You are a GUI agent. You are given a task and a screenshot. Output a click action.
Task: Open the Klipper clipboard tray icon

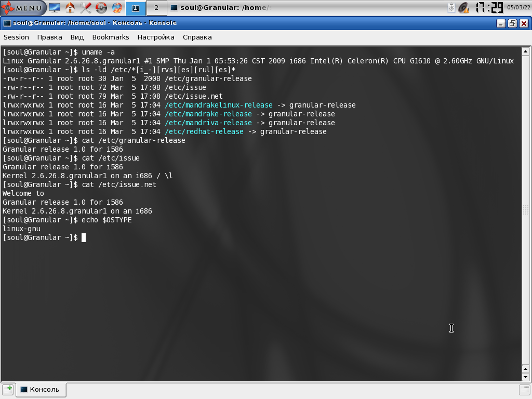point(451,7)
